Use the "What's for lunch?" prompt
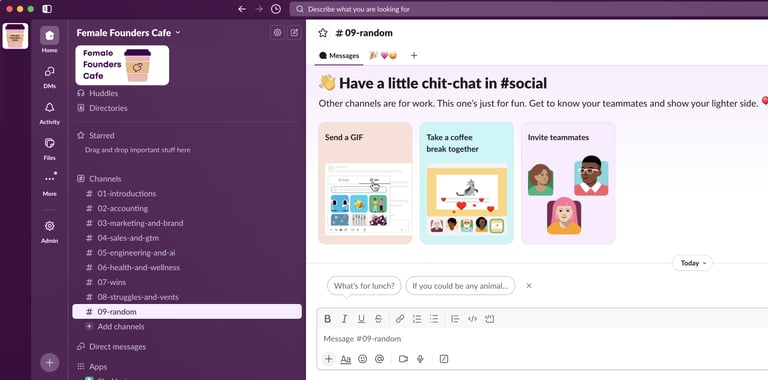This screenshot has width=768, height=380. pyautogui.click(x=364, y=285)
